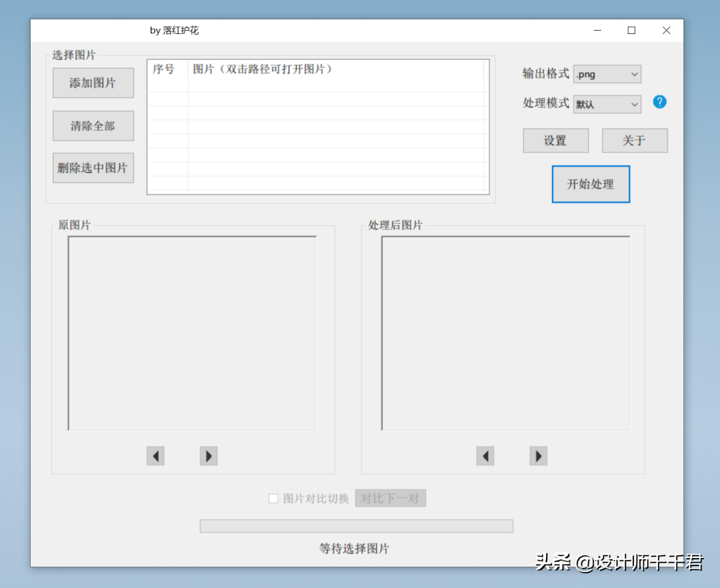This screenshot has height=588, width=720.
Task: Enable the 图片对比切换 checkbox
Action: coord(273,498)
